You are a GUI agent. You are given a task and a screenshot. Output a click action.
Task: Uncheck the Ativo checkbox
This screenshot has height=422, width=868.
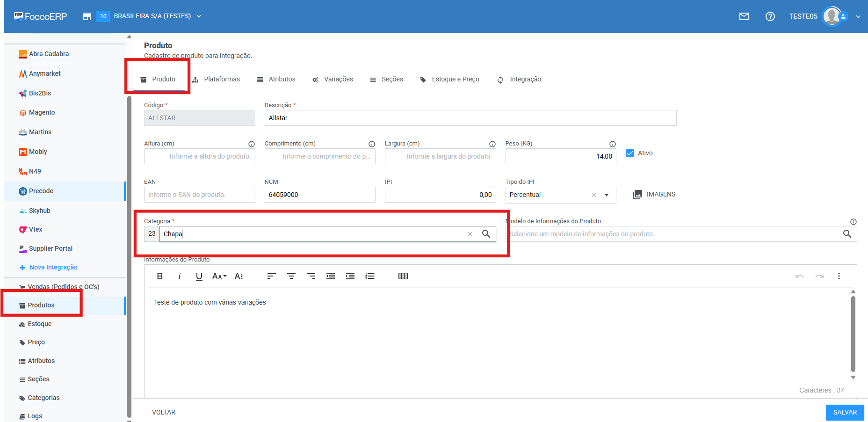point(630,153)
